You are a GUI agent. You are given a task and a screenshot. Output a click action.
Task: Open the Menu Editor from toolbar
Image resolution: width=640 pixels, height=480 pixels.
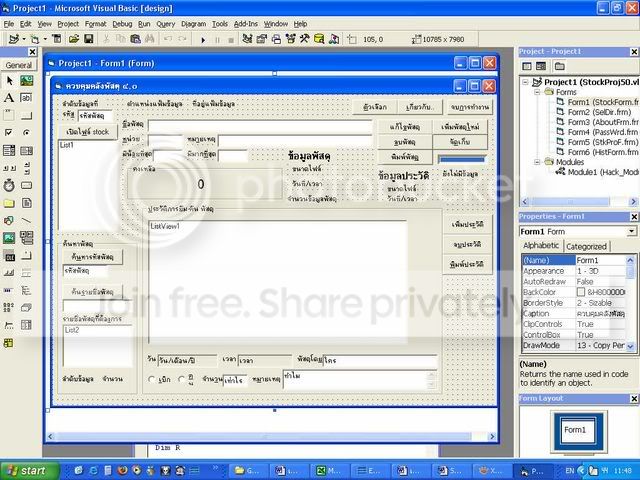[x=57, y=39]
